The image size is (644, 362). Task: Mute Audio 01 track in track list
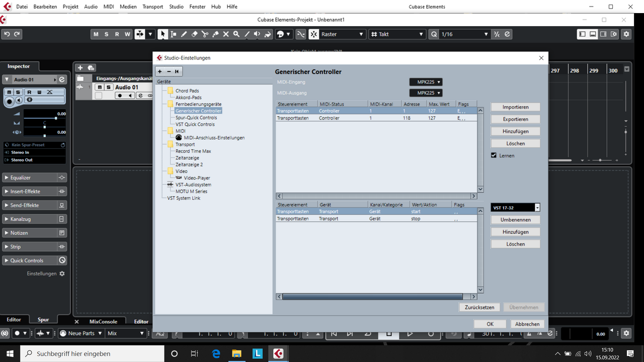100,87
